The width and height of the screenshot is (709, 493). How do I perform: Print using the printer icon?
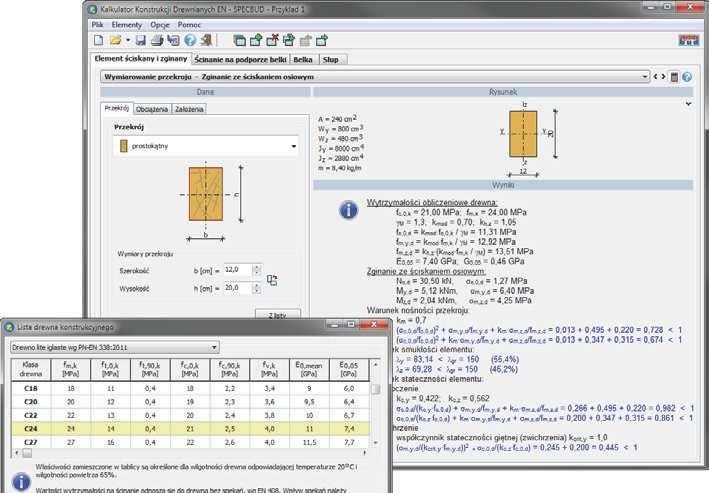click(x=157, y=40)
